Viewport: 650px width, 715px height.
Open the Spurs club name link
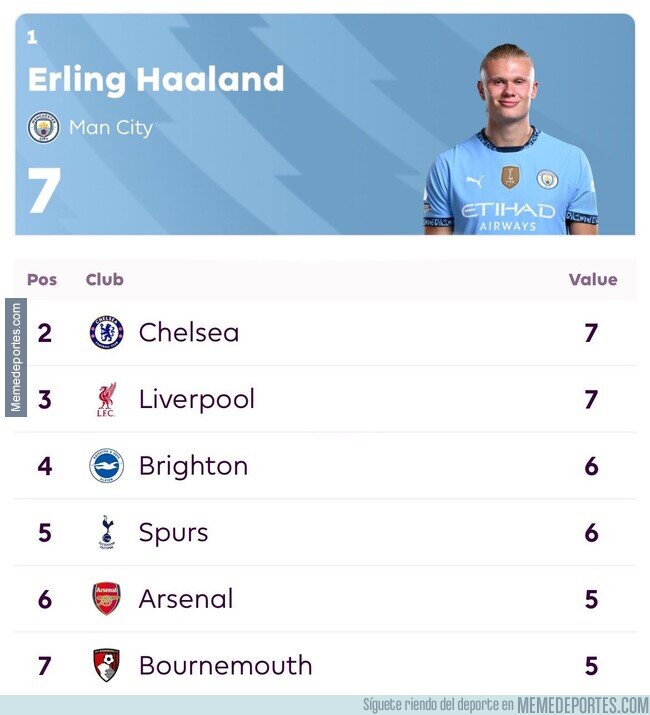174,532
